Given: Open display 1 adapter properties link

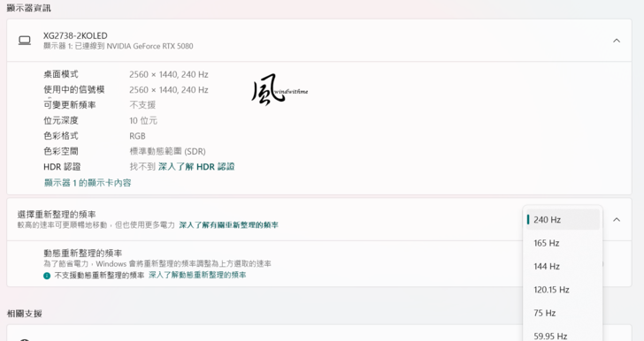Looking at the screenshot, I should click(x=88, y=183).
